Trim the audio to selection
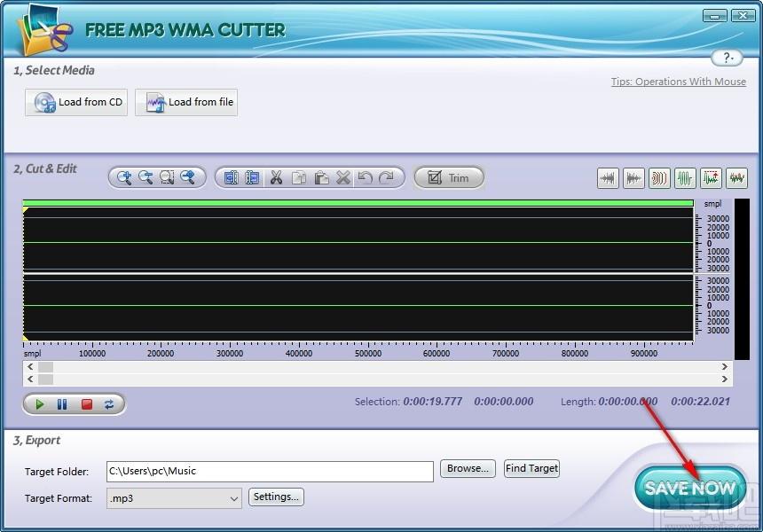 (x=449, y=177)
